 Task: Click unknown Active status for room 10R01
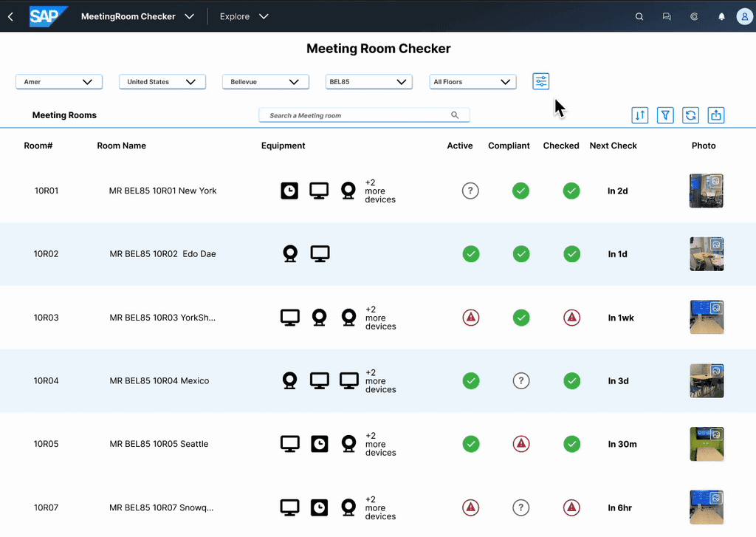pyautogui.click(x=470, y=191)
